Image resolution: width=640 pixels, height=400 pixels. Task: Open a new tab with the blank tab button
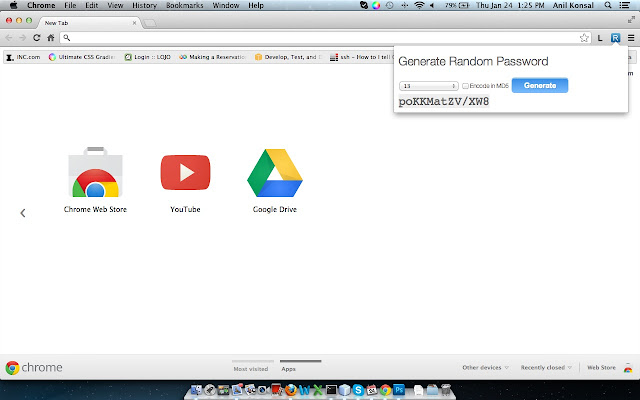pyautogui.click(x=150, y=23)
